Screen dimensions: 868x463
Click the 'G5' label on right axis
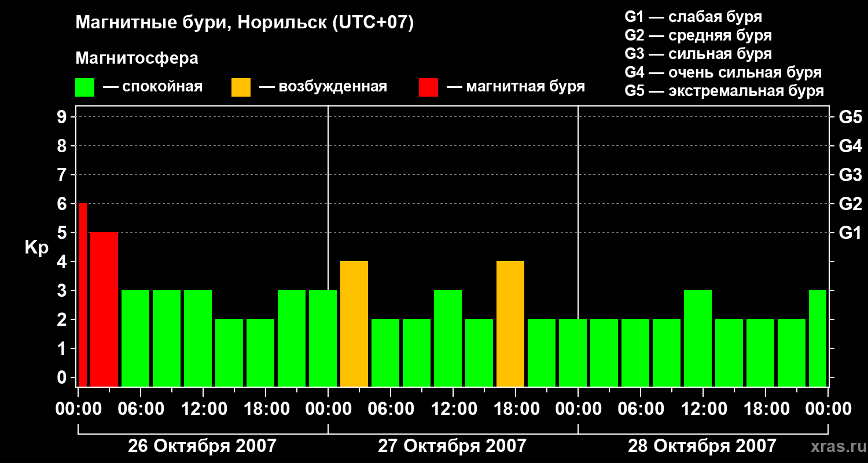point(850,117)
